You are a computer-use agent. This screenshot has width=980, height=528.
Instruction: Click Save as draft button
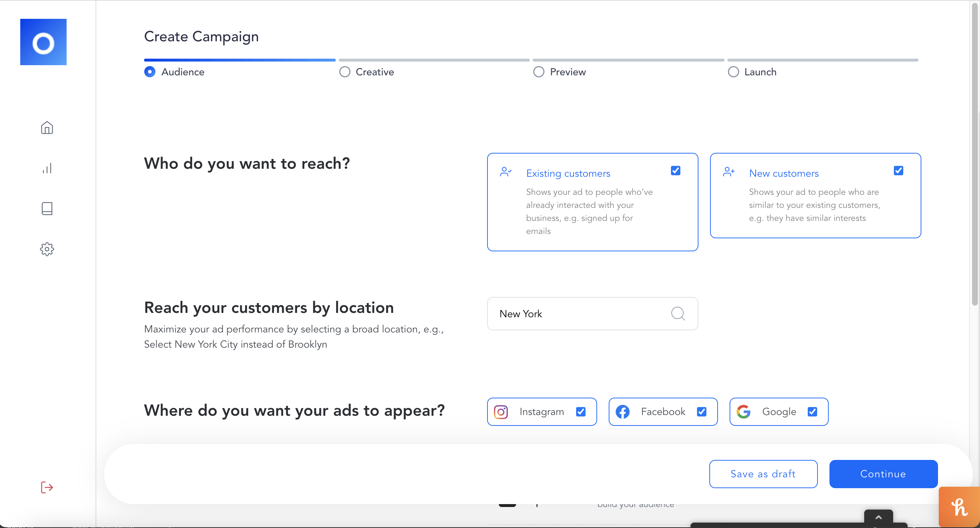coord(763,474)
